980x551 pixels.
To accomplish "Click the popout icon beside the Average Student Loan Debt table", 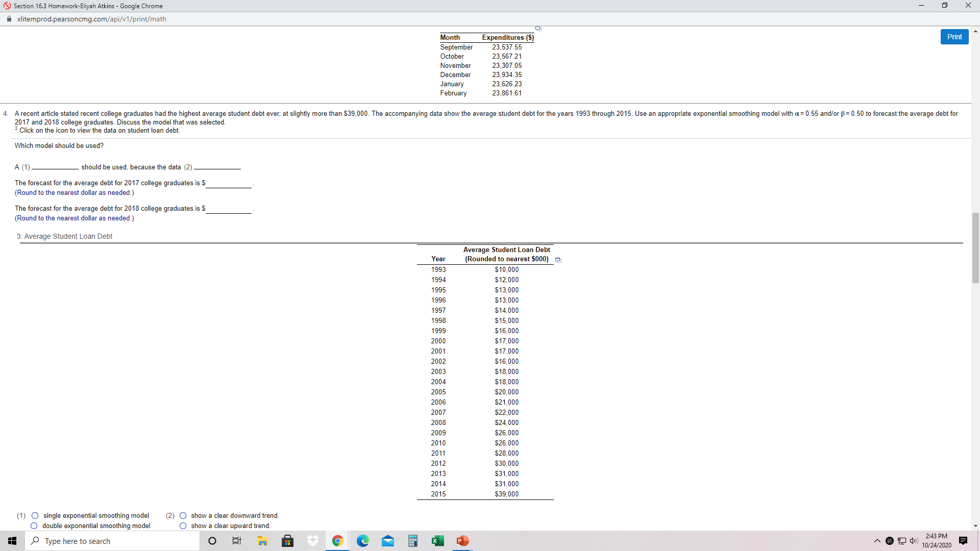I will click(x=558, y=260).
